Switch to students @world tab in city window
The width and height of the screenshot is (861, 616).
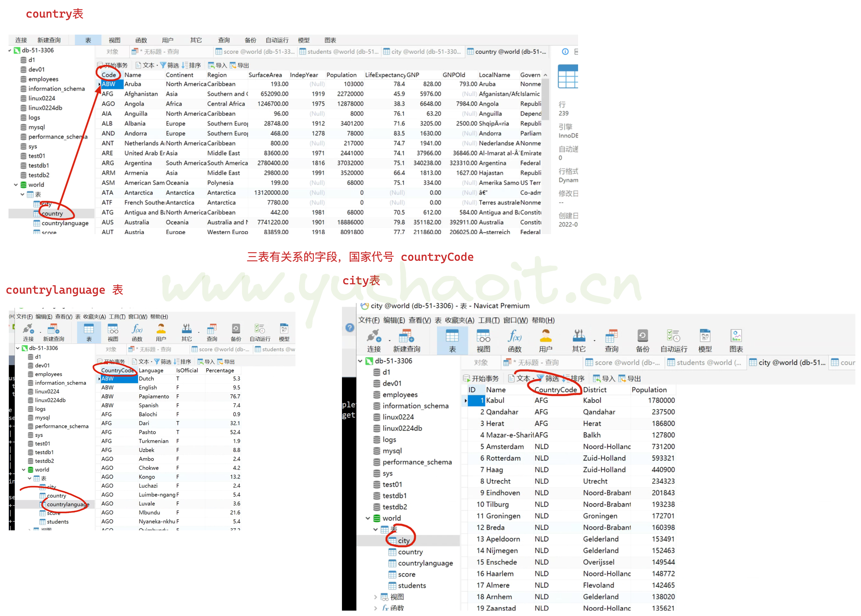(x=704, y=363)
